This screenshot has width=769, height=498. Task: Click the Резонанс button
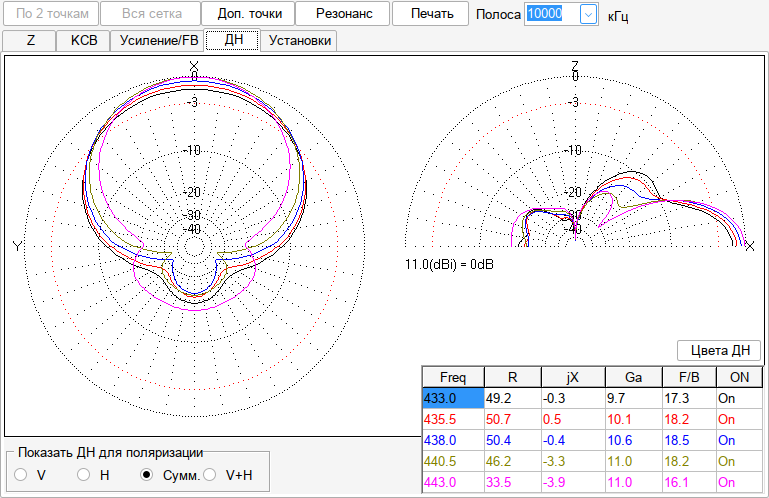click(x=343, y=14)
